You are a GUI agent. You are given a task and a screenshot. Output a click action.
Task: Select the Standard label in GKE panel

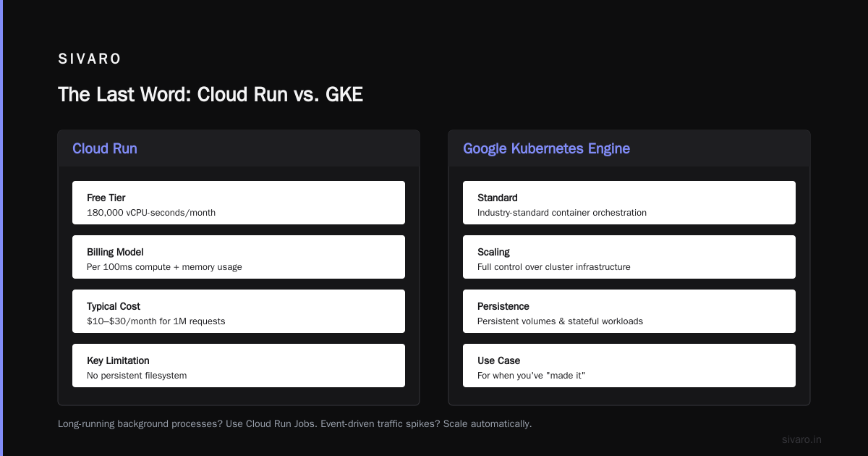click(x=498, y=198)
